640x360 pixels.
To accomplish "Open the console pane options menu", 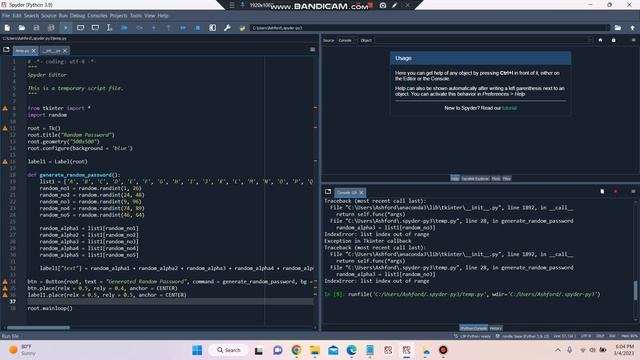I will [x=633, y=191].
